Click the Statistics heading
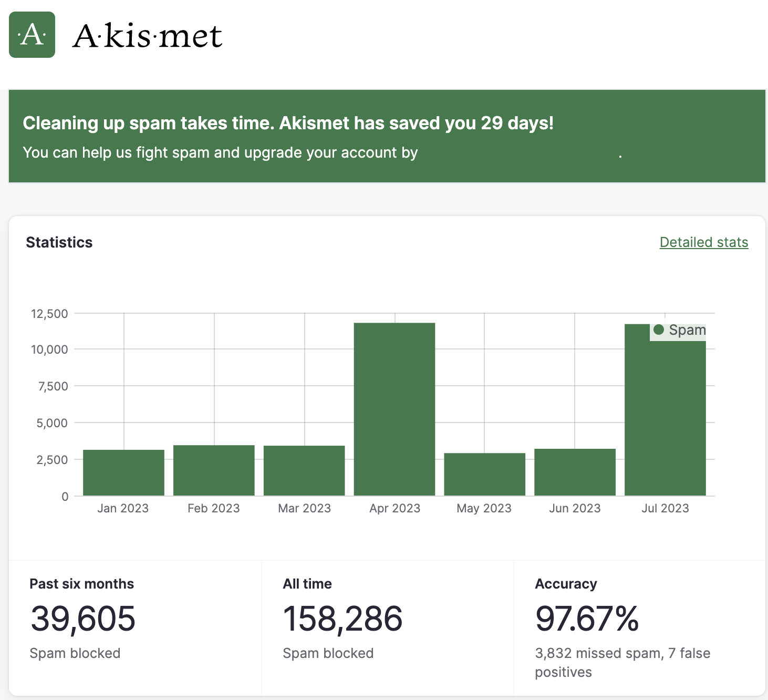The height and width of the screenshot is (700, 768). (59, 242)
